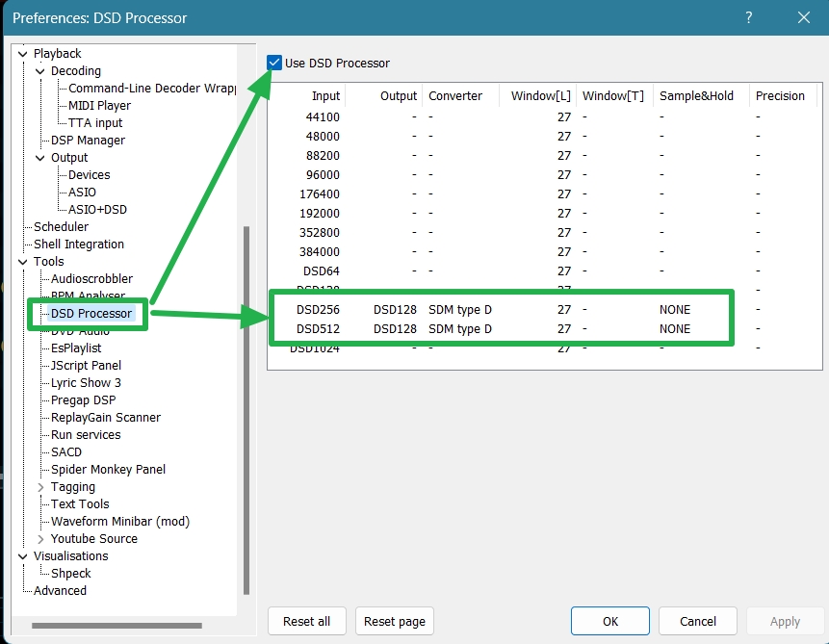Select the DSD256 input row

319,310
